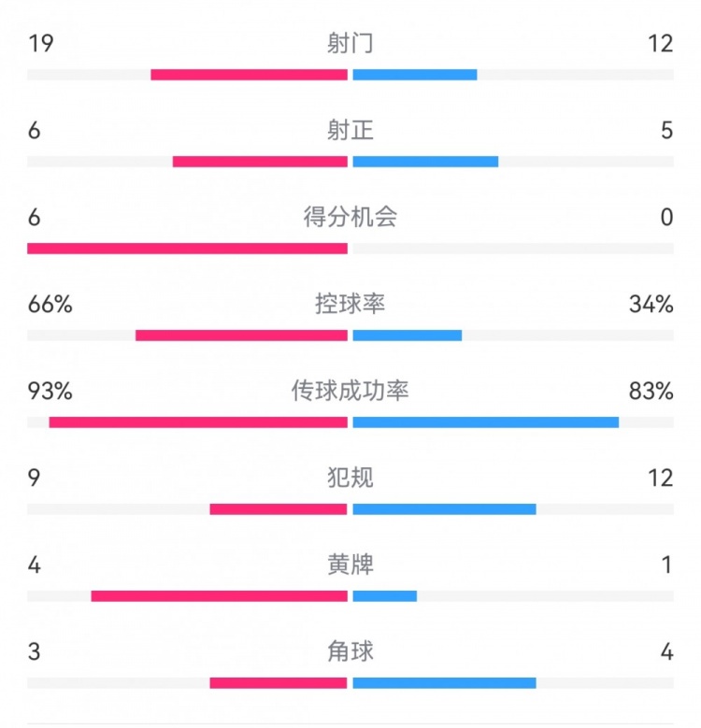Click the 射门 stat label

point(350,44)
